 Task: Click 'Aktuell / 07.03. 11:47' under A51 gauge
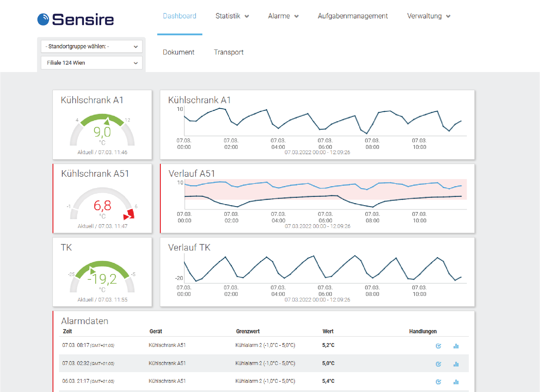(x=102, y=226)
